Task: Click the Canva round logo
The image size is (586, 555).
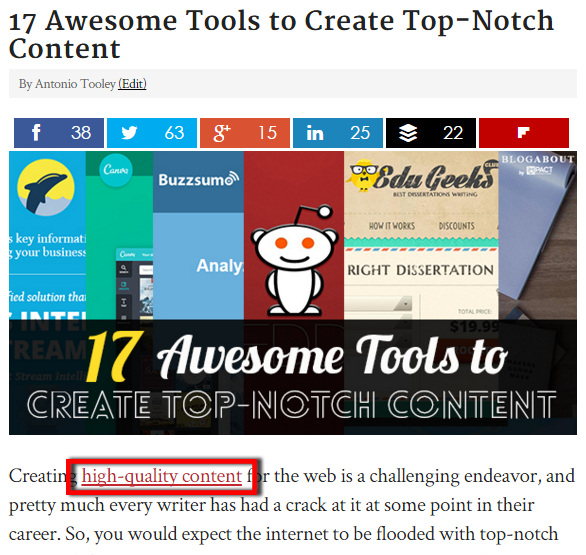Action: coord(116,170)
